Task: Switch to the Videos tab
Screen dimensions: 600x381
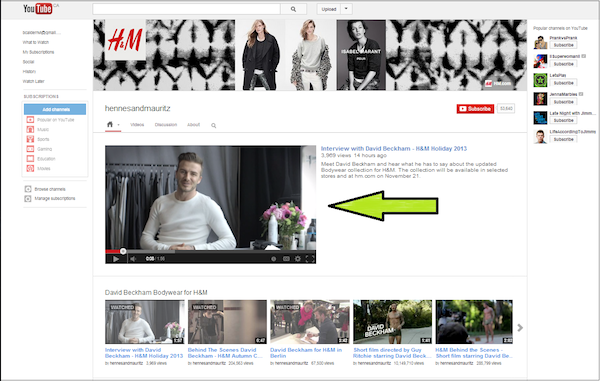Action: coord(137,125)
